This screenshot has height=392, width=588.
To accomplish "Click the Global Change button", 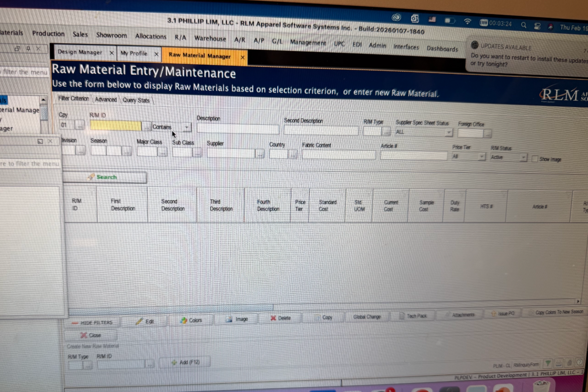I will coord(367,316).
